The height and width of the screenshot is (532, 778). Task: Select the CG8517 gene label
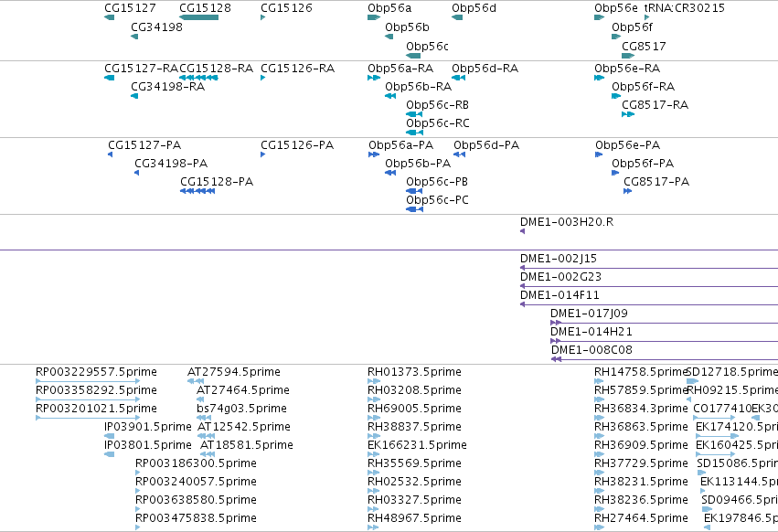pyautogui.click(x=644, y=46)
